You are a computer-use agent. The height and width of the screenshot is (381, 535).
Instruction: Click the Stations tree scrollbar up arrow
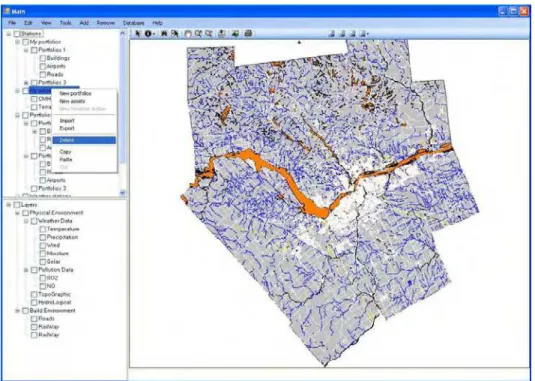click(122, 33)
